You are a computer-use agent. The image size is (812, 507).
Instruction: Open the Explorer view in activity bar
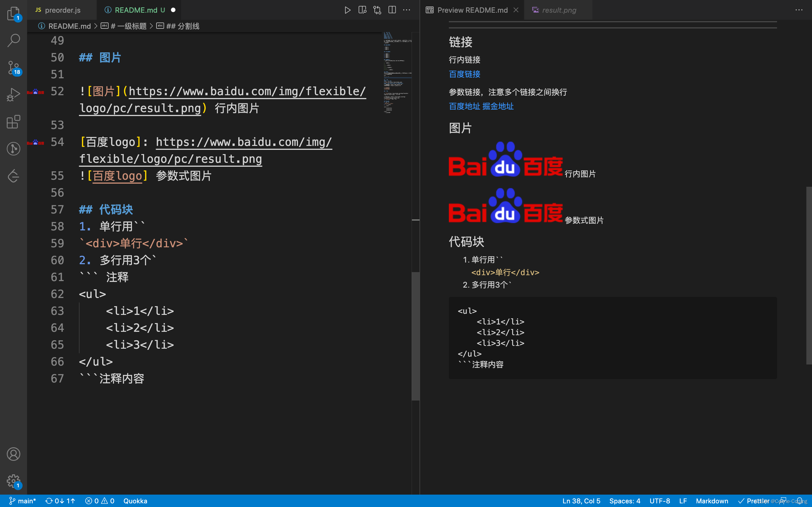[14, 14]
